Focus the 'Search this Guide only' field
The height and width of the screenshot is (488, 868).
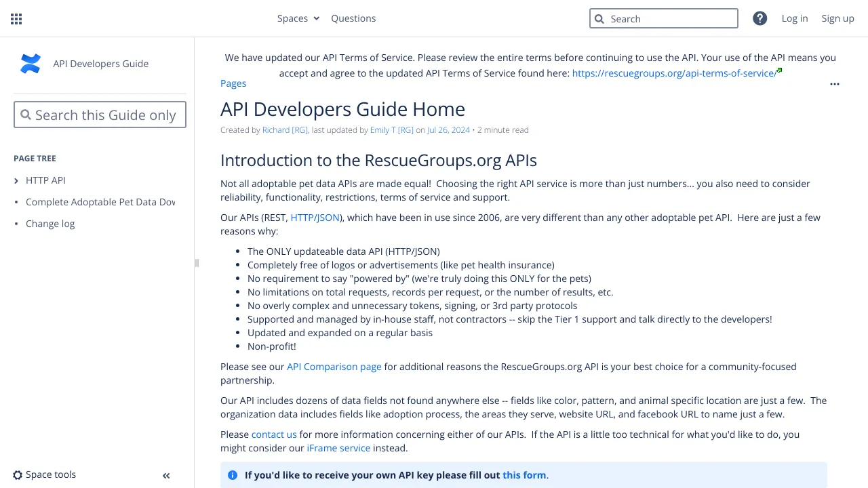tap(100, 115)
